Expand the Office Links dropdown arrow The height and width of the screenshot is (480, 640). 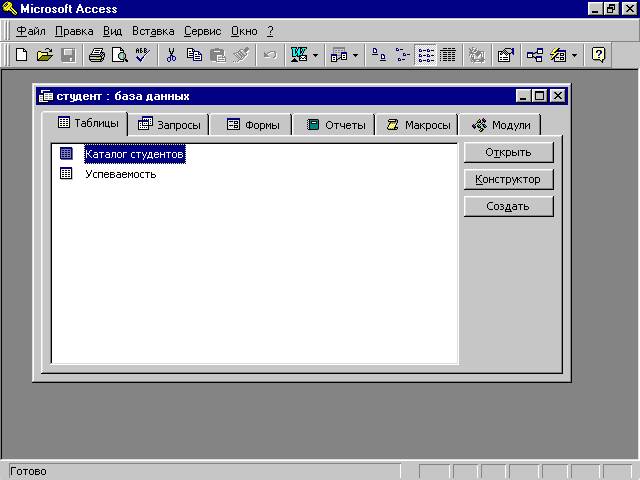pyautogui.click(x=315, y=55)
